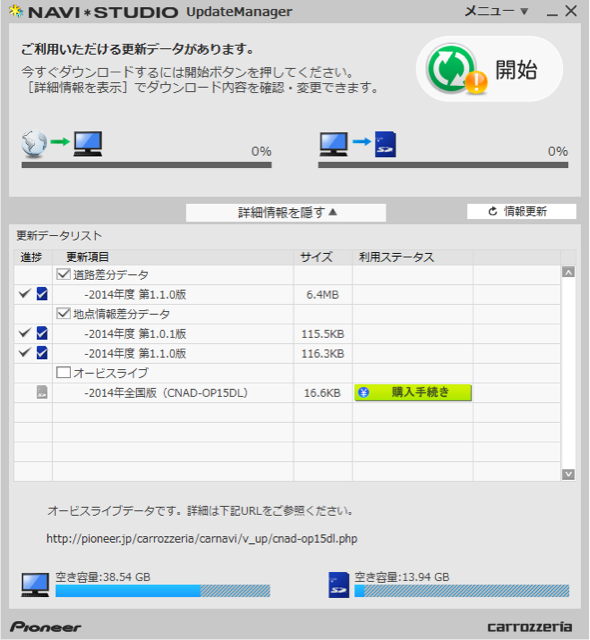Click the SD card icon beside 空き容量:13.94 GB
This screenshot has height=640, width=590.
coord(339,585)
